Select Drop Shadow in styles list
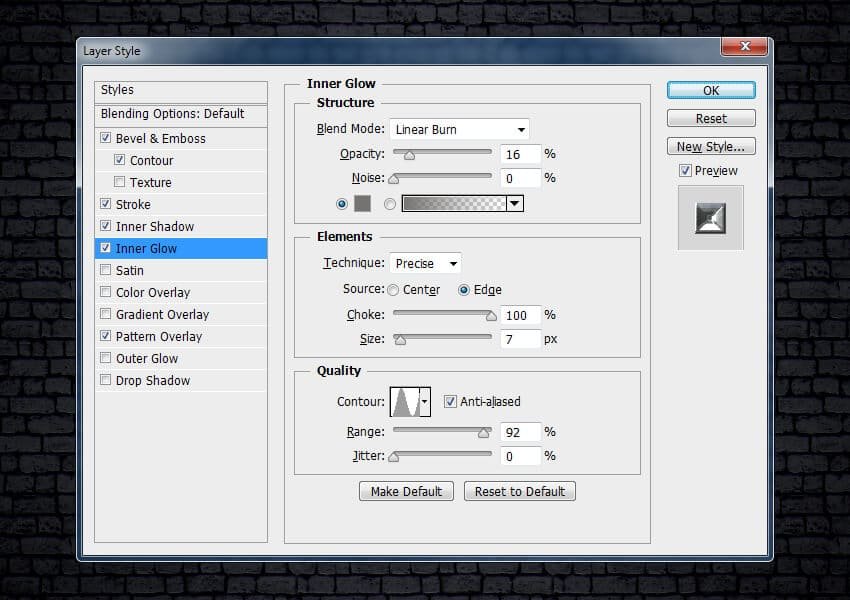 [152, 381]
